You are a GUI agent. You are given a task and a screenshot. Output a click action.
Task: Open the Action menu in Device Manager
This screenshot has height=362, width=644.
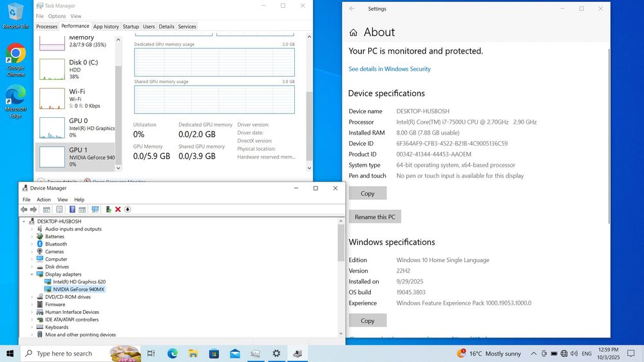44,200
